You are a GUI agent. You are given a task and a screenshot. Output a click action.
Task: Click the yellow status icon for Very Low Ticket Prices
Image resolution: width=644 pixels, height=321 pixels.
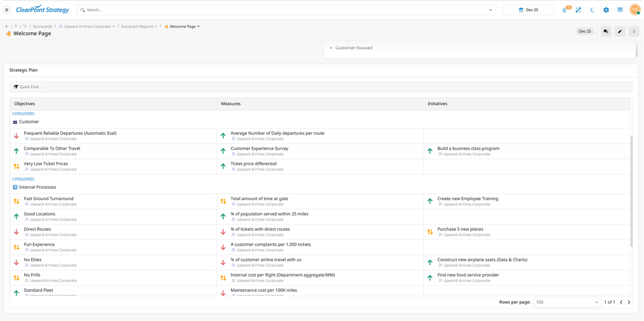(16, 166)
